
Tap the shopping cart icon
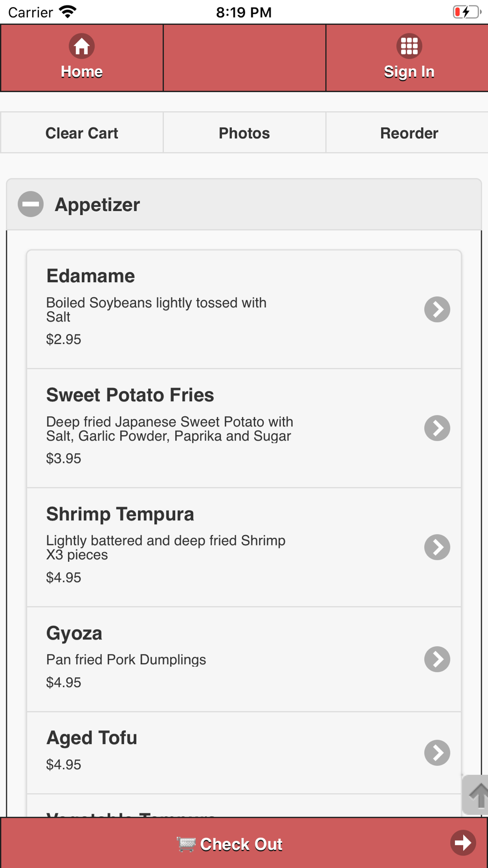pyautogui.click(x=186, y=844)
